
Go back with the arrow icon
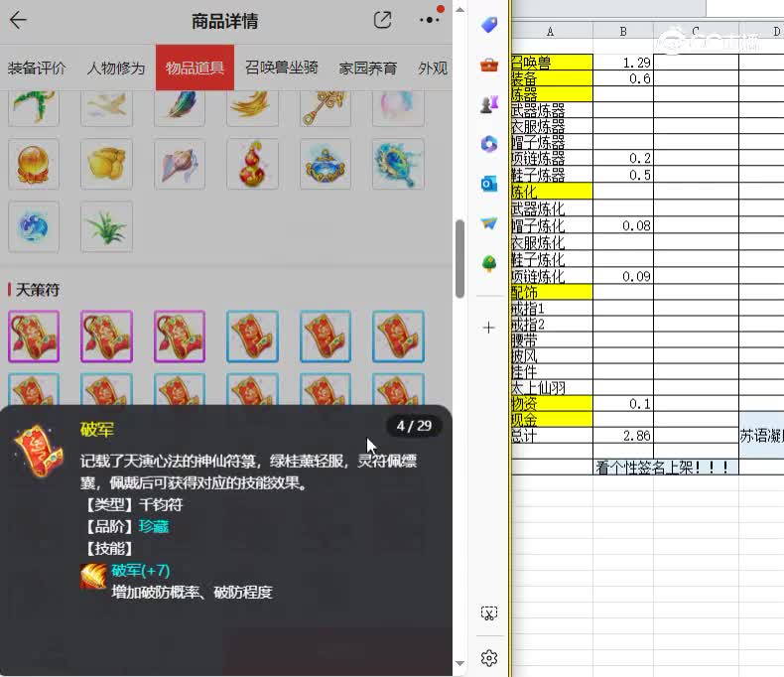pyautogui.click(x=18, y=21)
